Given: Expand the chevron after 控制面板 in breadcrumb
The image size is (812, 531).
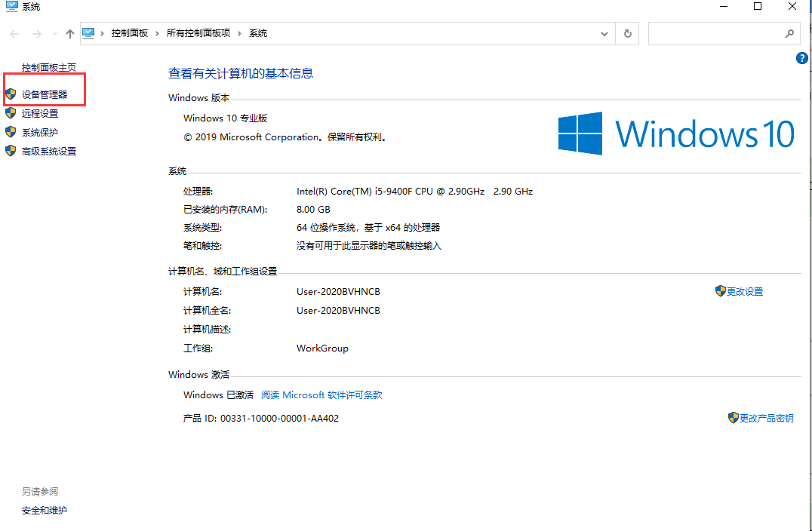Looking at the screenshot, I should coord(158,34).
